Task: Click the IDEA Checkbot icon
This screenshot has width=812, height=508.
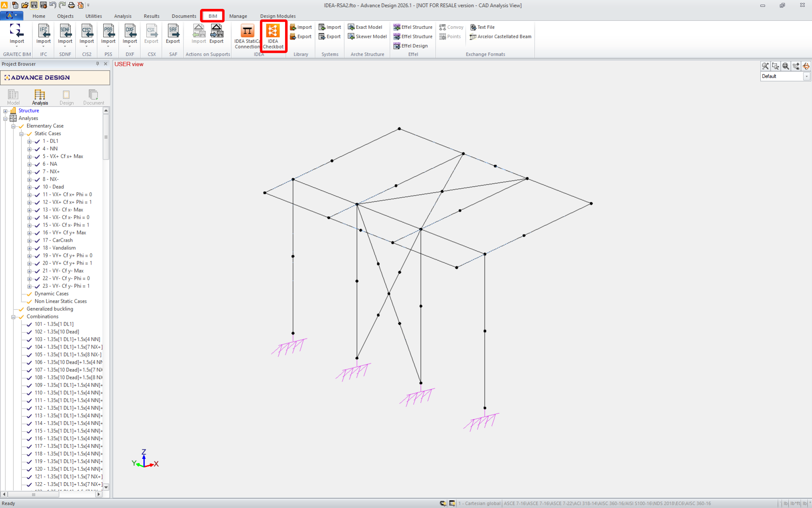Action: (x=273, y=31)
